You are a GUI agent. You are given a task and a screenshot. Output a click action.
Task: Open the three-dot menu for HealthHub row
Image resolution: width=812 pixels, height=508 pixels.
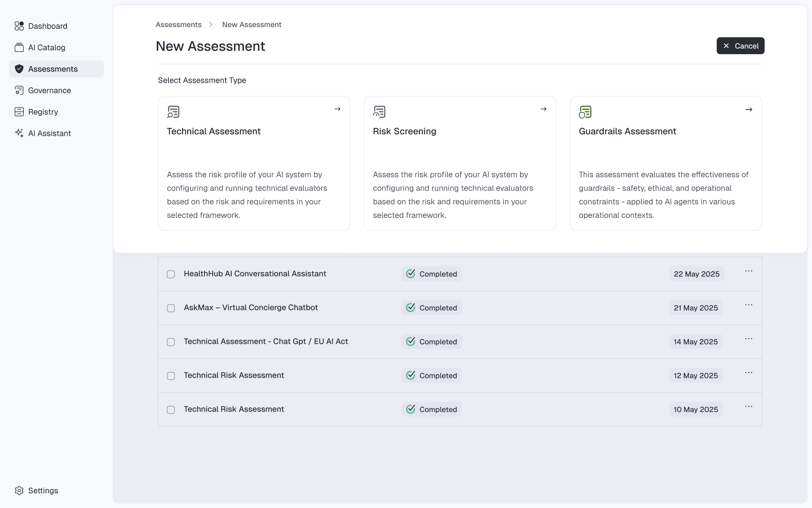[748, 271]
